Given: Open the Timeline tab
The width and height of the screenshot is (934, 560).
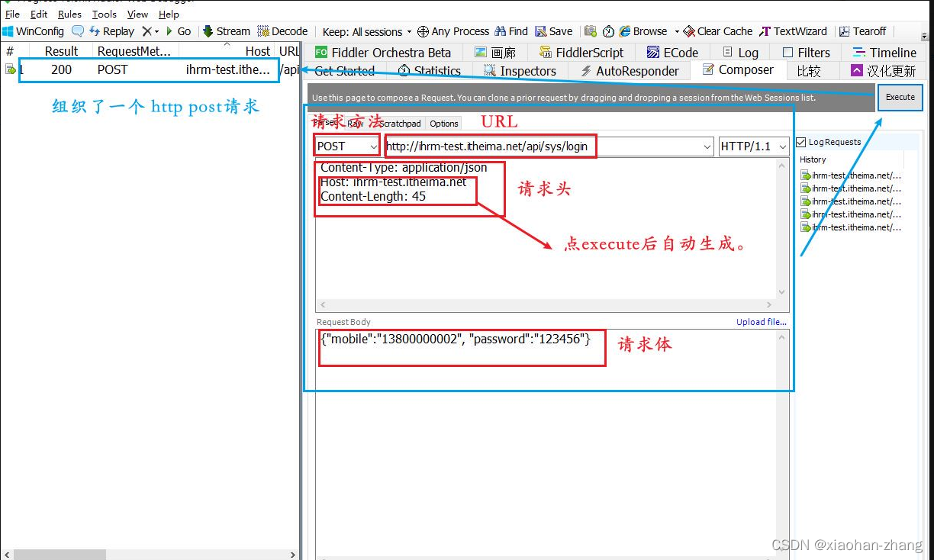Looking at the screenshot, I should point(884,53).
